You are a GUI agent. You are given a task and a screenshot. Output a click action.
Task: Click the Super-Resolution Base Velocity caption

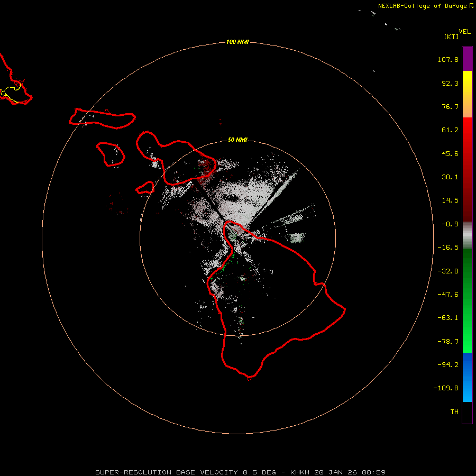(x=240, y=472)
